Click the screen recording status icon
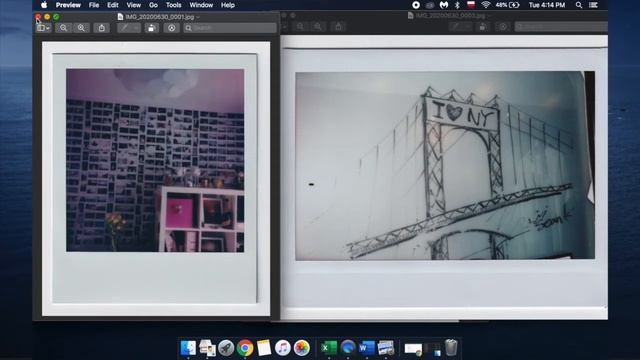 click(x=416, y=5)
